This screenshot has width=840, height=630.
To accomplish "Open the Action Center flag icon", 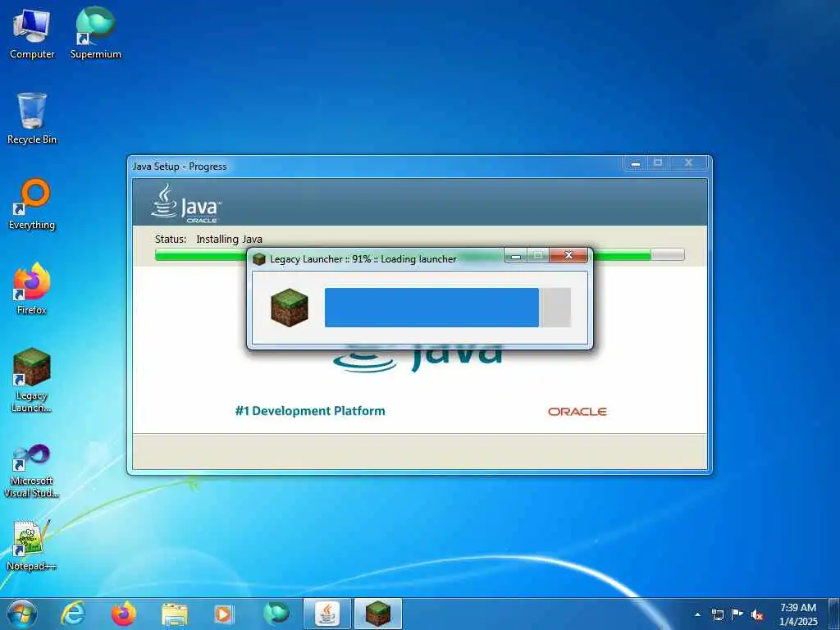I will [737, 614].
